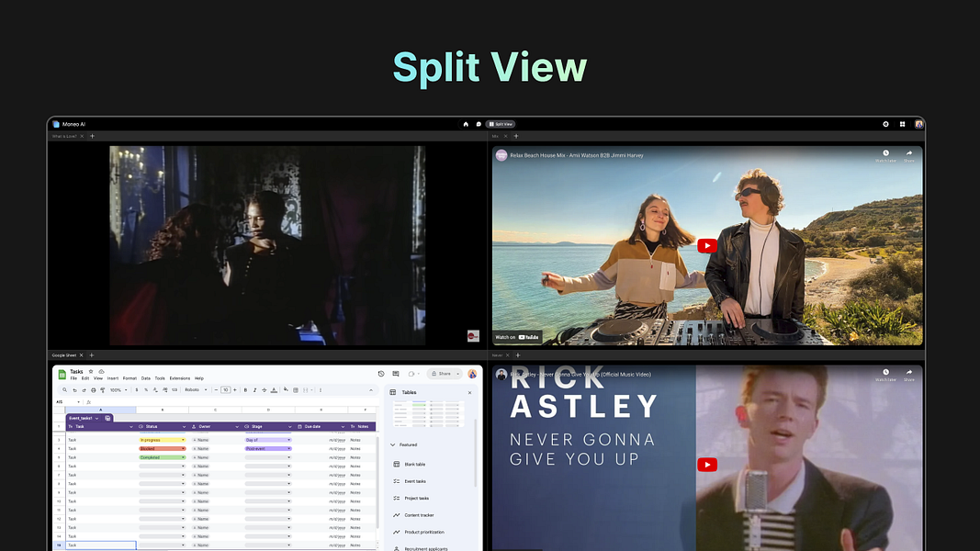
Task: Open the Stage column header dropdown
Action: click(x=289, y=427)
